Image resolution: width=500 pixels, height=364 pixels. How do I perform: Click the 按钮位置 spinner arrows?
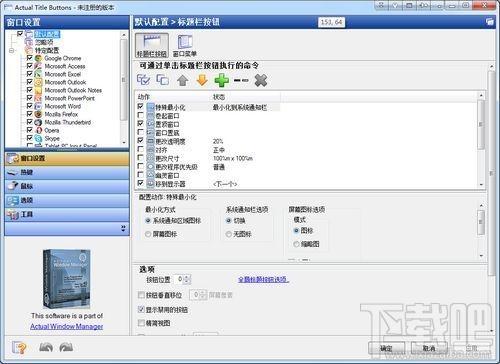point(188,279)
